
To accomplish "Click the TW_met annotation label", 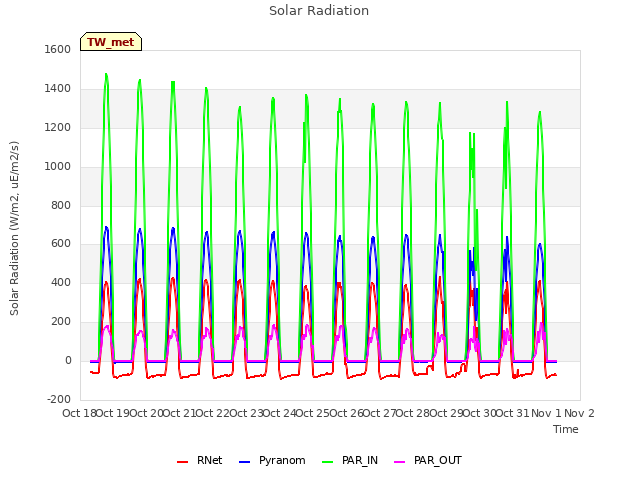I will coord(111,42).
